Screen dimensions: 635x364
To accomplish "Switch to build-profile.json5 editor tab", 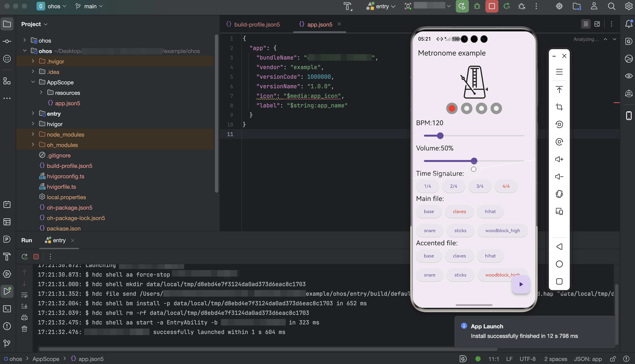I will pyautogui.click(x=253, y=24).
